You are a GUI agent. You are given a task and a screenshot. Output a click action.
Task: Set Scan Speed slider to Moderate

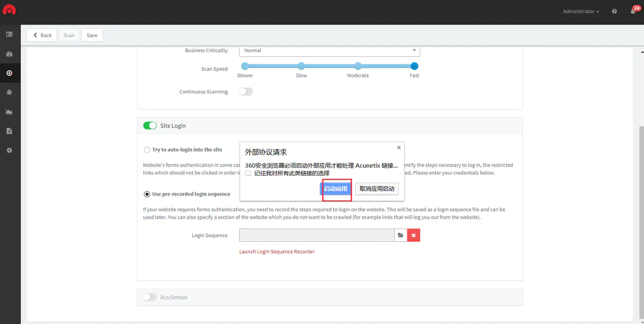point(358,66)
